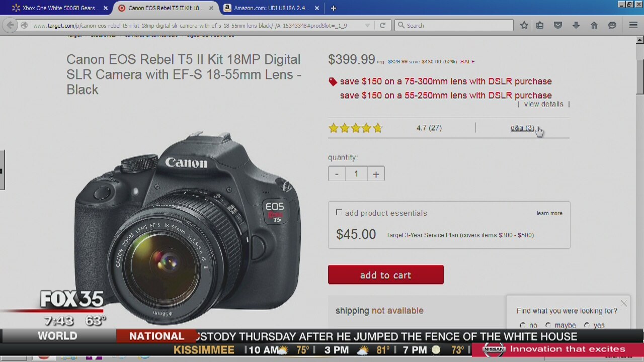Switch to the Amazon.com UDI U818A tab
Image resolution: width=644 pixels, height=362 pixels.
[x=272, y=8]
